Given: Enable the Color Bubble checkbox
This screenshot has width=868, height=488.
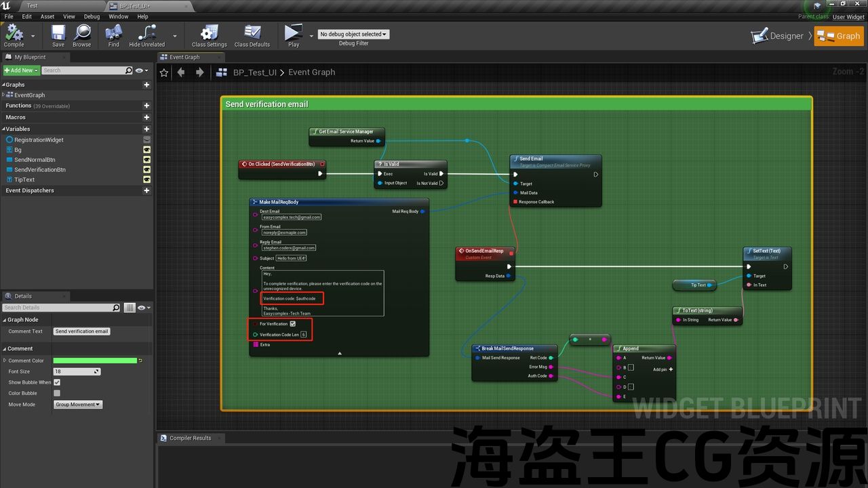Looking at the screenshot, I should [x=57, y=393].
